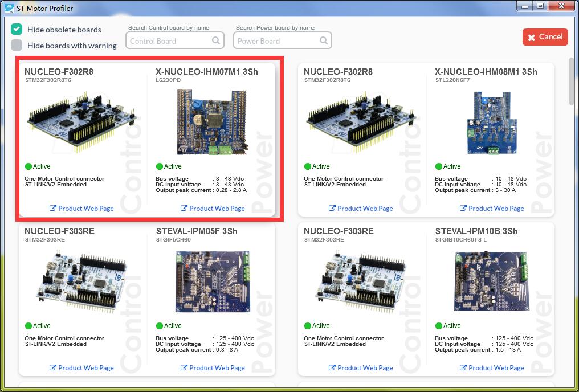Screen dimensions: 579x392
Task: Click Output peak current 3 - 30 A value
Action: point(505,190)
